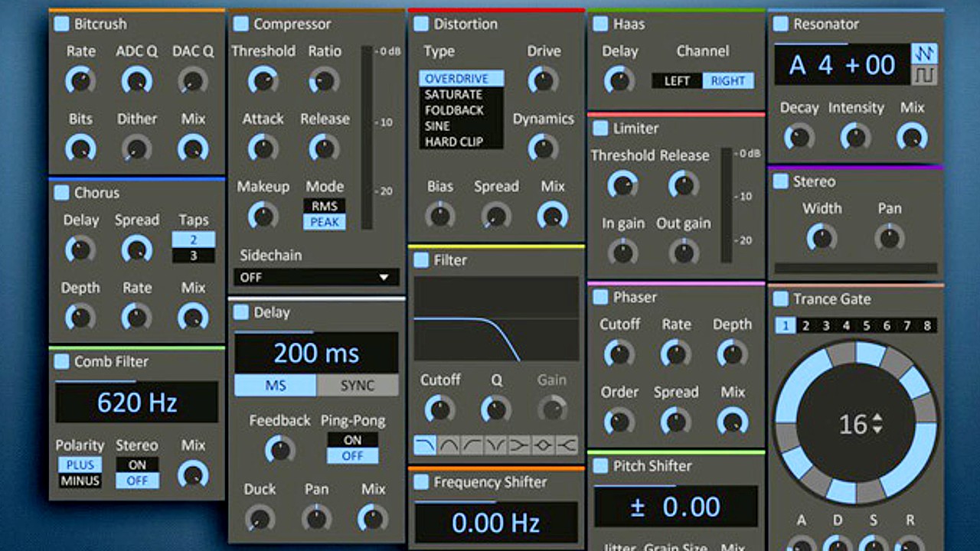
Task: Select the rightmost filter shape icon
Action: 567,445
